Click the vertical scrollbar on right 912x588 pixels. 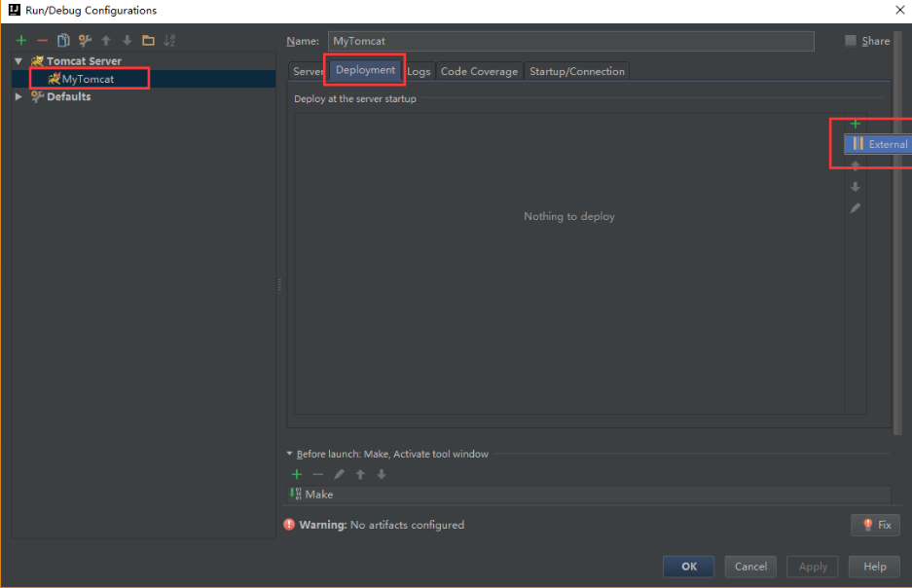[x=897, y=233]
